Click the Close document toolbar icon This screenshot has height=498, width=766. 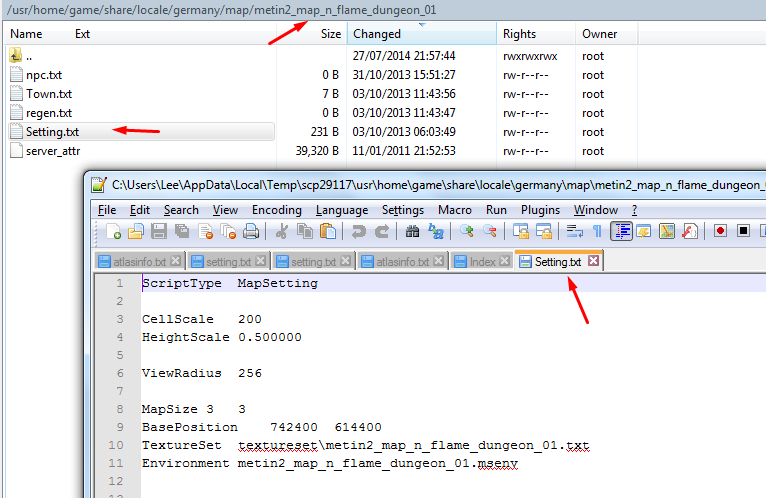point(205,231)
